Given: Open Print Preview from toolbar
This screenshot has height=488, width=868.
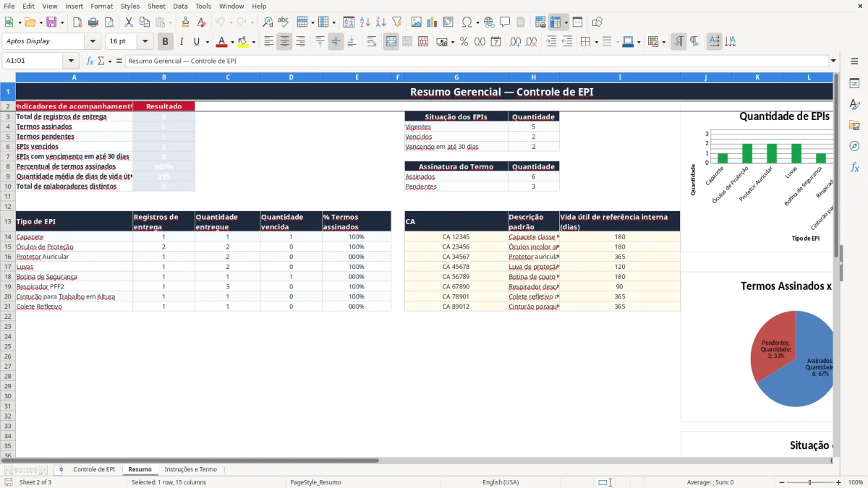Looking at the screenshot, I should pos(109,22).
